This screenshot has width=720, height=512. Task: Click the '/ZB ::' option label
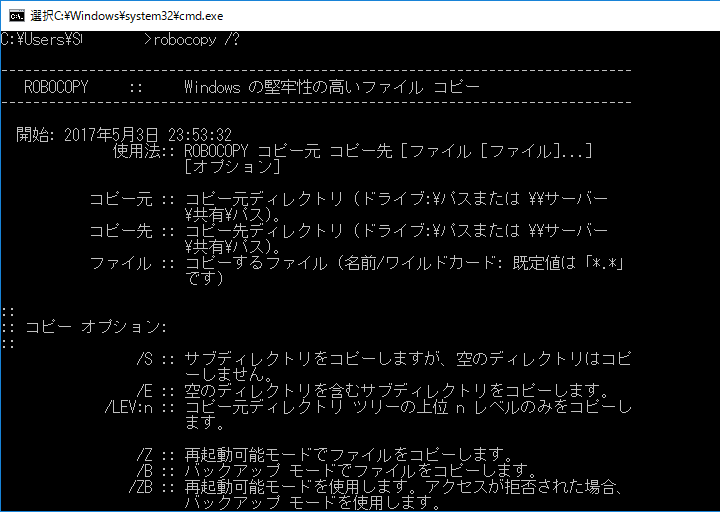pyautogui.click(x=152, y=487)
